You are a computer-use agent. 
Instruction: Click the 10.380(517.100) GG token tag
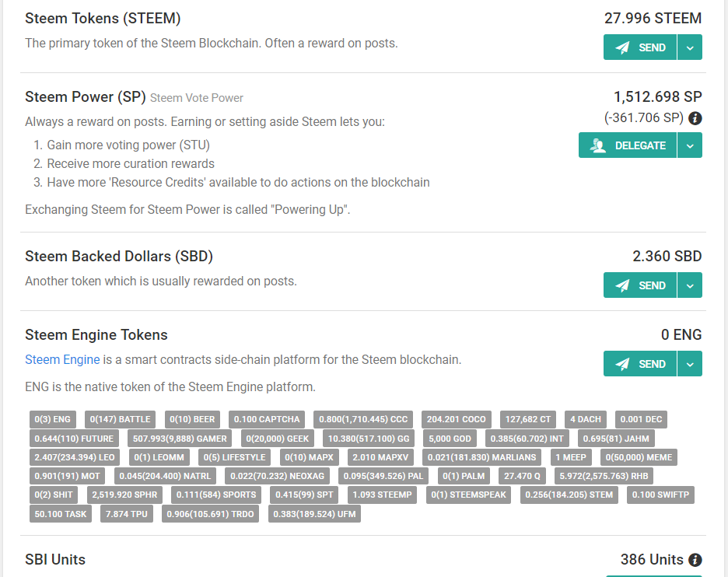(x=369, y=439)
